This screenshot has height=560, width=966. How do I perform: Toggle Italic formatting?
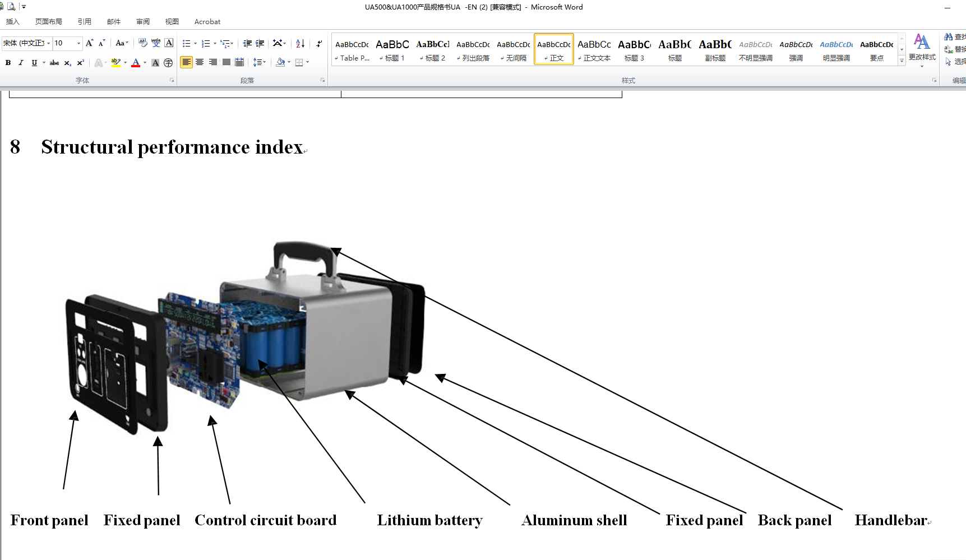point(21,63)
